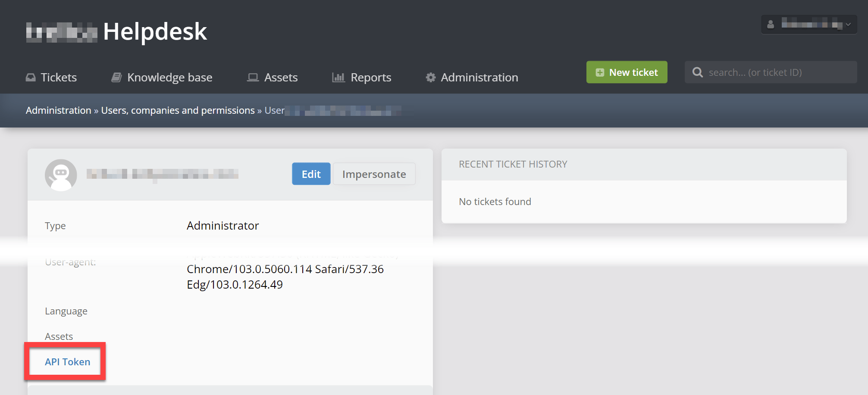Click the user profile icon at top right
Image resolution: width=868 pixels, height=395 pixels.
pyautogui.click(x=771, y=24)
